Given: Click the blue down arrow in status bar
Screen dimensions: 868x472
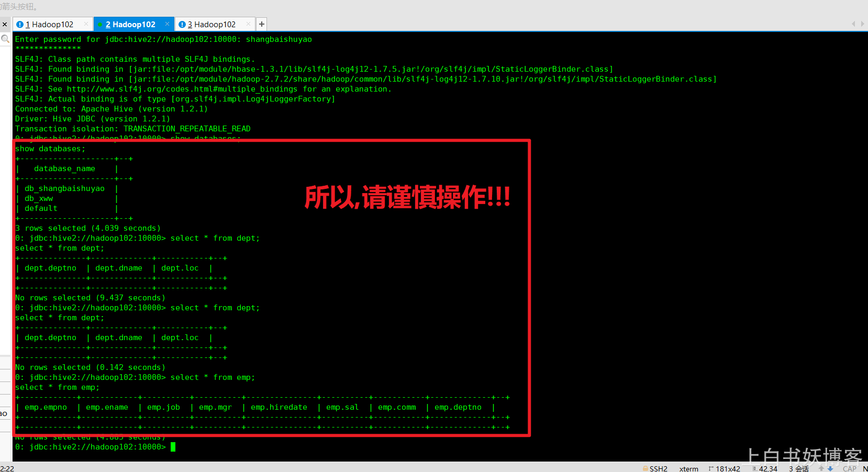Looking at the screenshot, I should click(x=830, y=468).
